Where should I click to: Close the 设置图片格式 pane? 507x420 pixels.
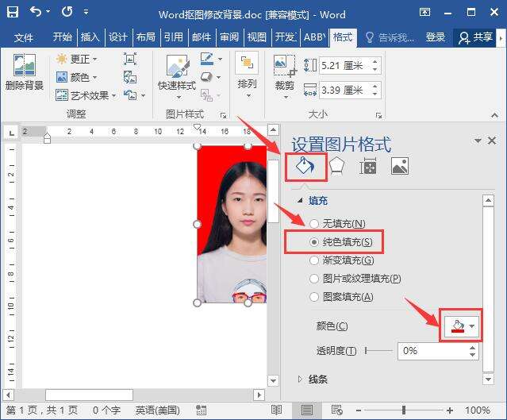(x=492, y=141)
